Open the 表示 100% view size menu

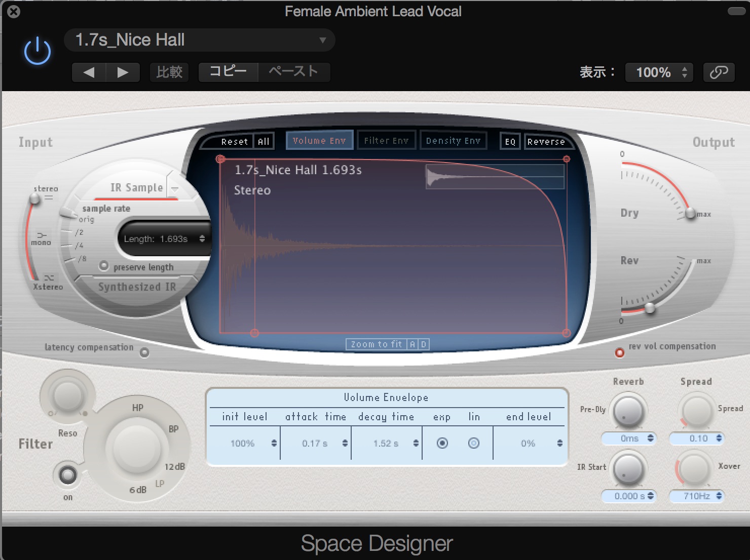point(659,72)
